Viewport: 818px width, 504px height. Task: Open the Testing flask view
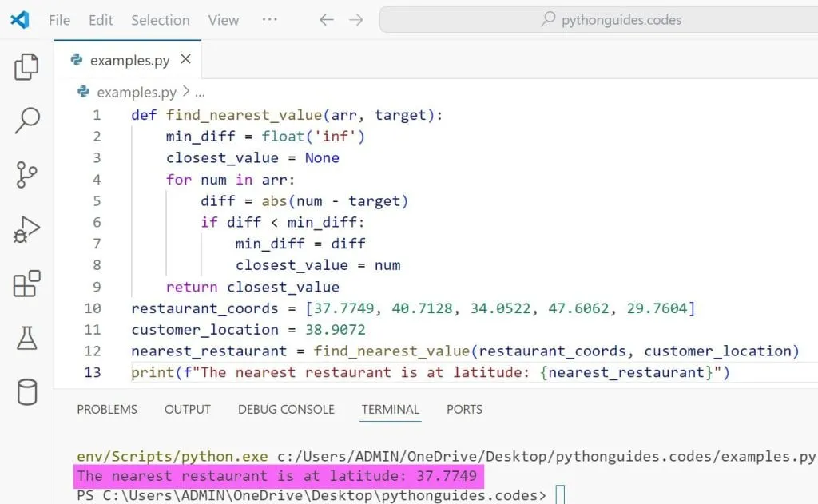tap(26, 338)
